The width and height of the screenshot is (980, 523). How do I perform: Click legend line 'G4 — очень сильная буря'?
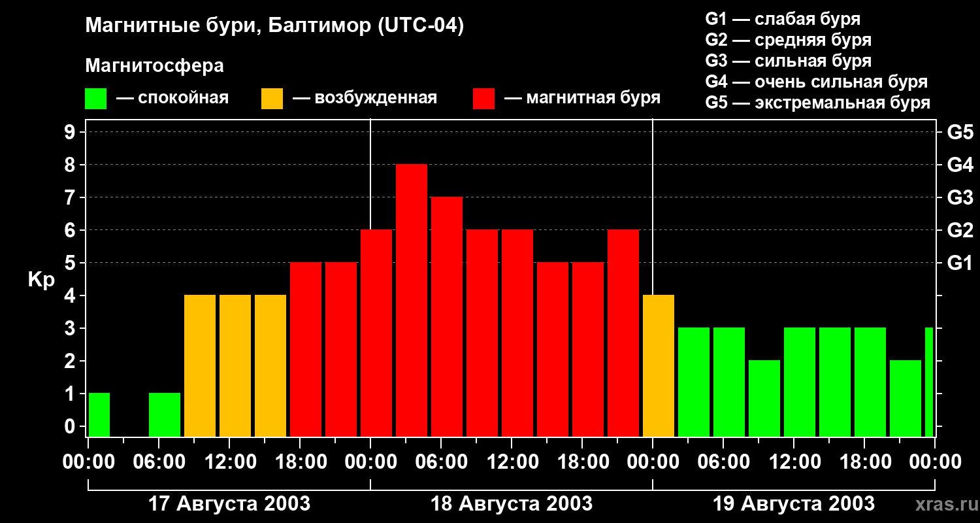coord(816,82)
